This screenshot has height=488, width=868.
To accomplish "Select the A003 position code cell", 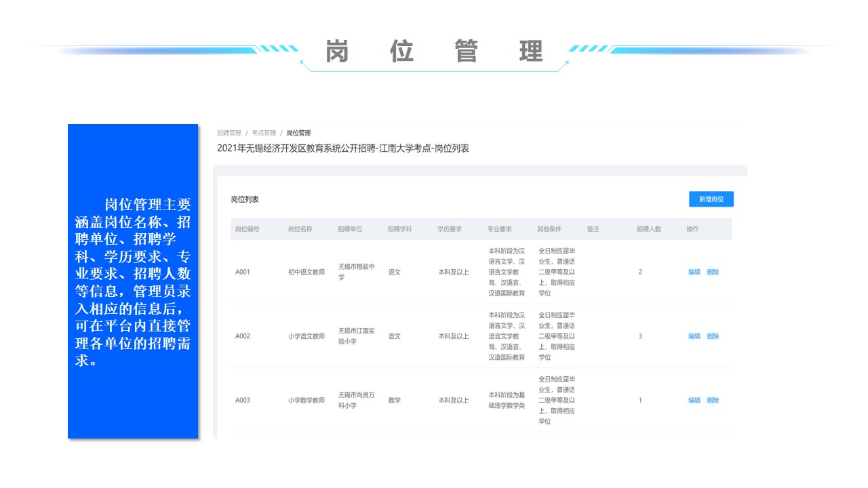I will (x=243, y=401).
